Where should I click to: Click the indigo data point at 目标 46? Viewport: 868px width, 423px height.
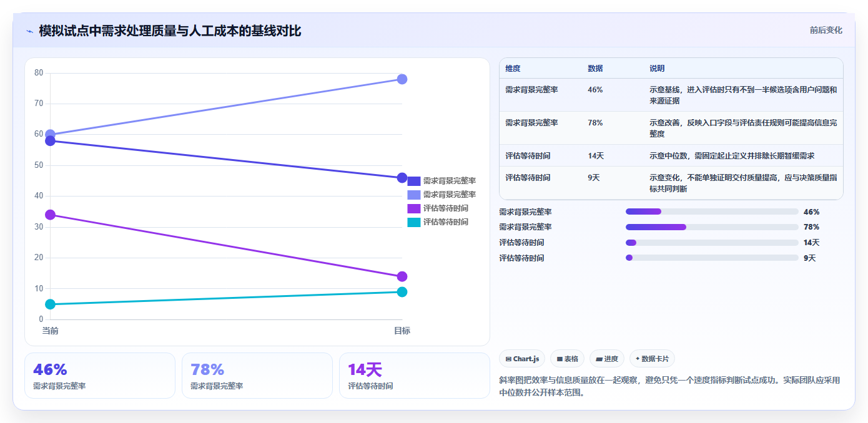point(402,178)
